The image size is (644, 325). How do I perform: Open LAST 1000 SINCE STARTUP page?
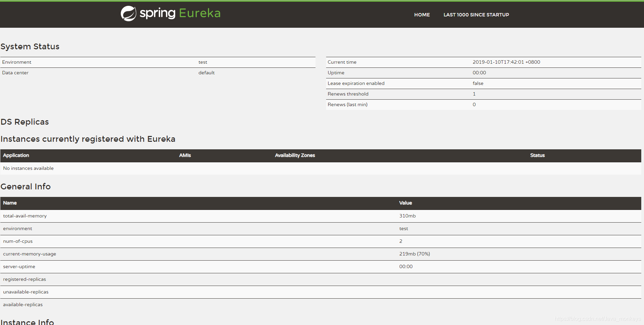[x=476, y=15]
